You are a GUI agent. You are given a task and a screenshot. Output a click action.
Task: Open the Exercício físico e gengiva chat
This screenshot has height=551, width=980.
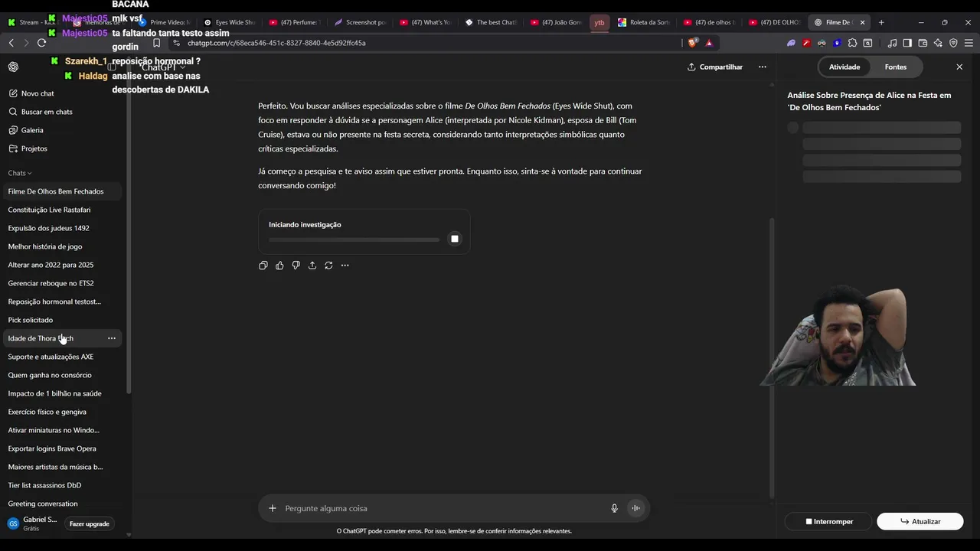(x=61, y=412)
